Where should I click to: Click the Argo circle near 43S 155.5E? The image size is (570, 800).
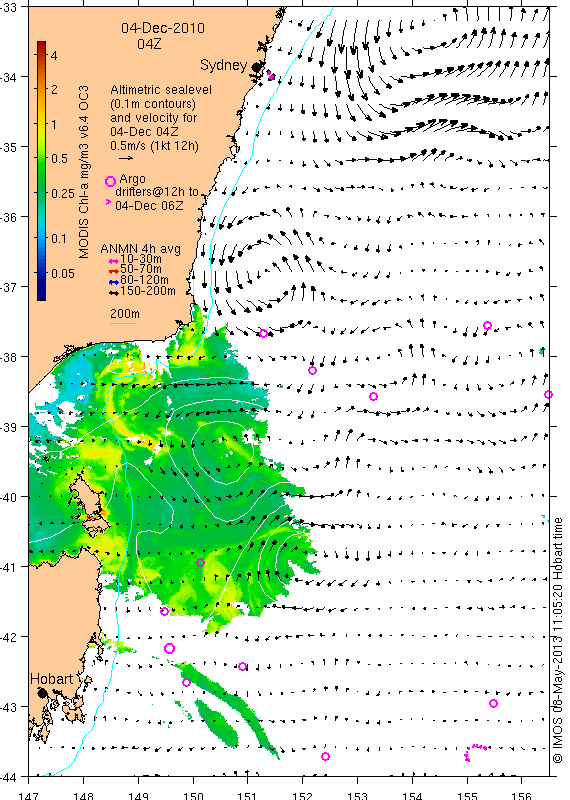tap(493, 704)
